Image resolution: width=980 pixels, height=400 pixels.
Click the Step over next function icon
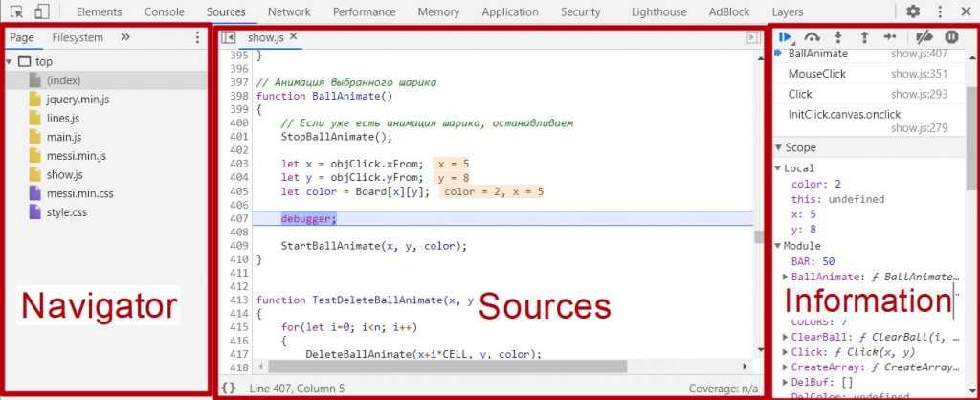tap(813, 37)
